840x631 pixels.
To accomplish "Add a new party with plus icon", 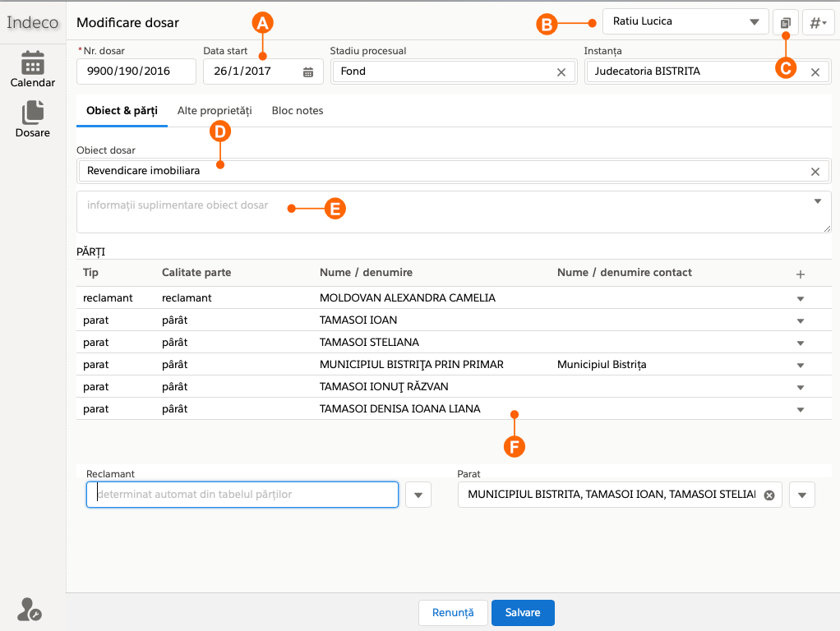I will click(801, 274).
